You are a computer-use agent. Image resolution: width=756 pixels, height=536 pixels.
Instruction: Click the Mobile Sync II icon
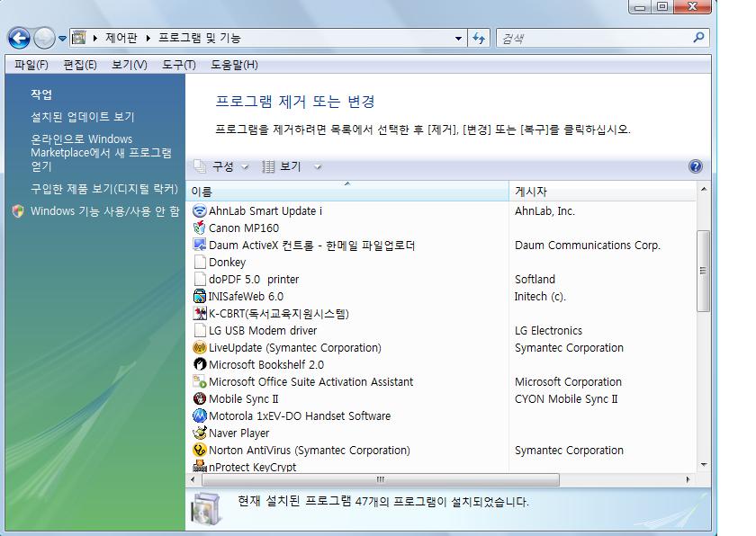click(x=199, y=398)
